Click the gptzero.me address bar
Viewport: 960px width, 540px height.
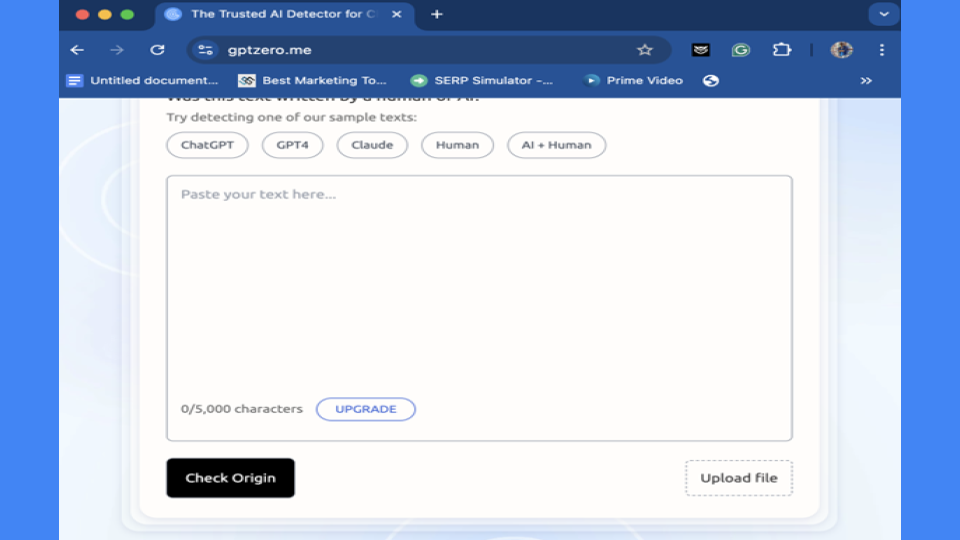pos(429,50)
